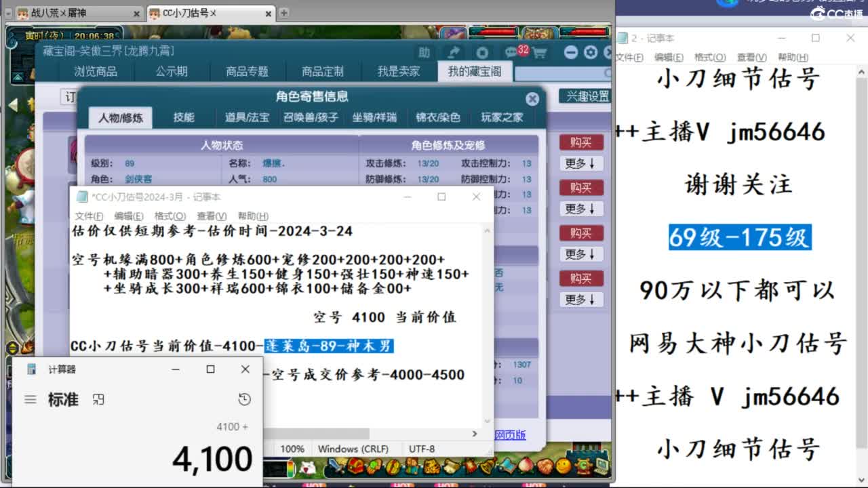868x488 pixels.
Task: Click the Windows (CRLF) status entry
Action: click(x=353, y=449)
